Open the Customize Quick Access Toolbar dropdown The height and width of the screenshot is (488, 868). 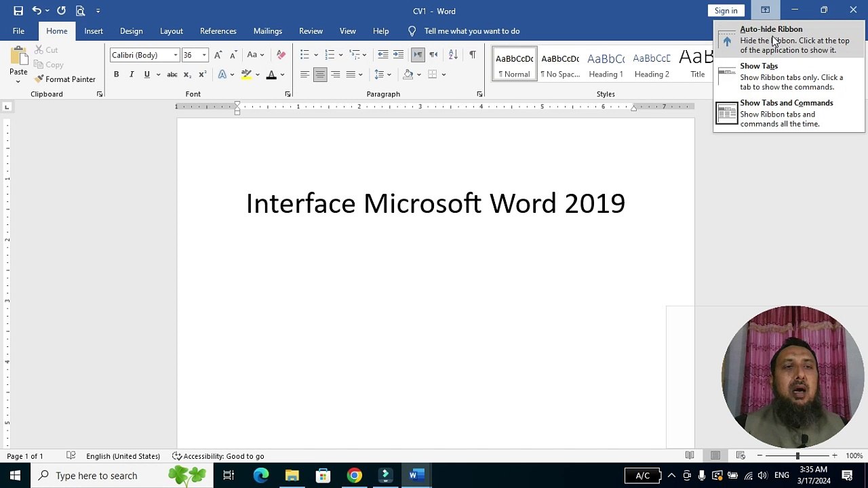pos(98,11)
